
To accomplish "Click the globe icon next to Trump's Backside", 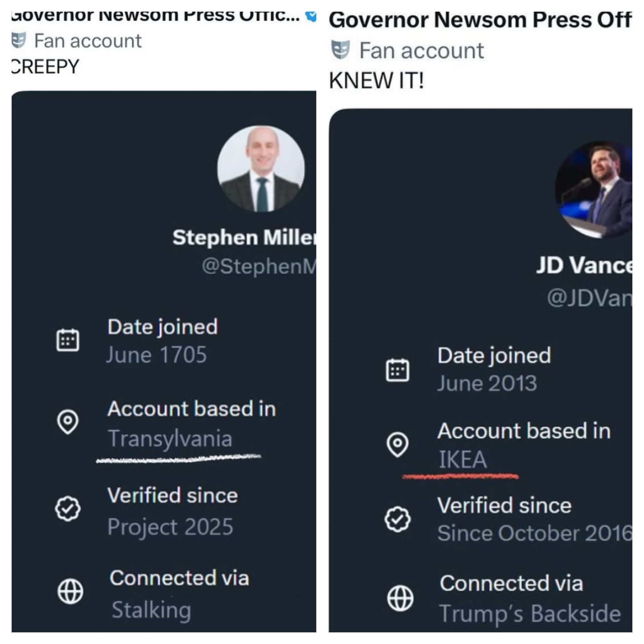I will click(400, 598).
